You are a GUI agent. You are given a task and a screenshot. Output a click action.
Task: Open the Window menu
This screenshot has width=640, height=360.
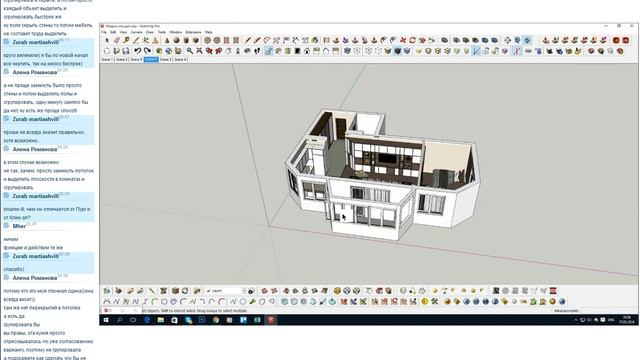(x=176, y=32)
